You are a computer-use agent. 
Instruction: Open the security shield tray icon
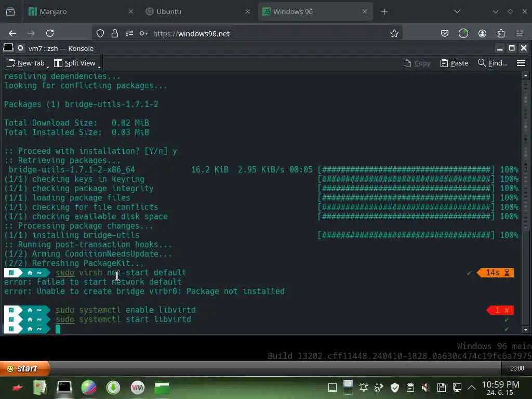pyautogui.click(x=395, y=388)
